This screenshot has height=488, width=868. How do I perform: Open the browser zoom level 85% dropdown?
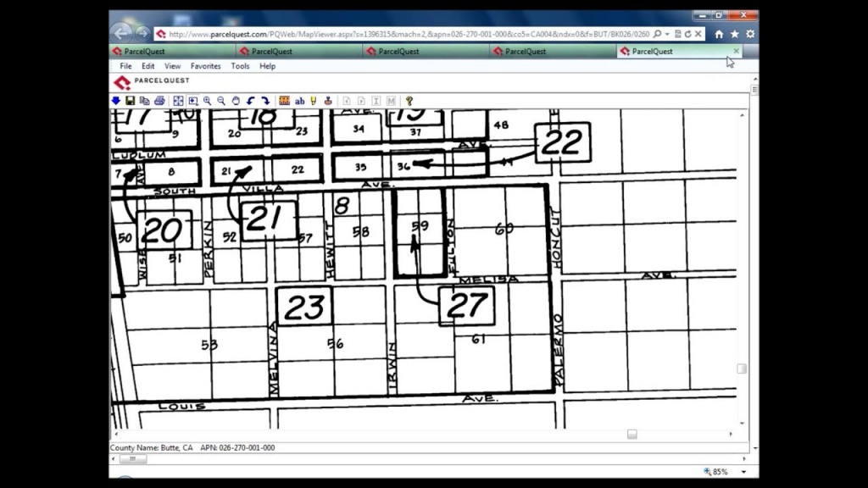click(x=743, y=472)
